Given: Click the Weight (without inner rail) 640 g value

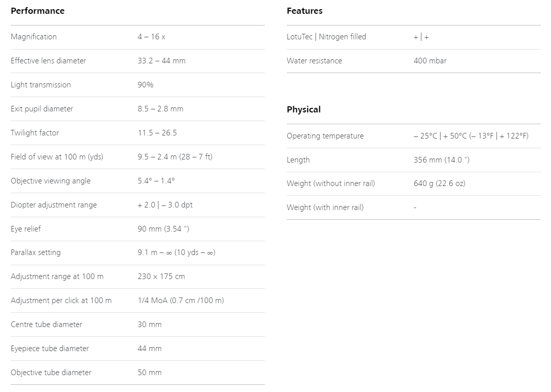Looking at the screenshot, I should coord(439,183).
